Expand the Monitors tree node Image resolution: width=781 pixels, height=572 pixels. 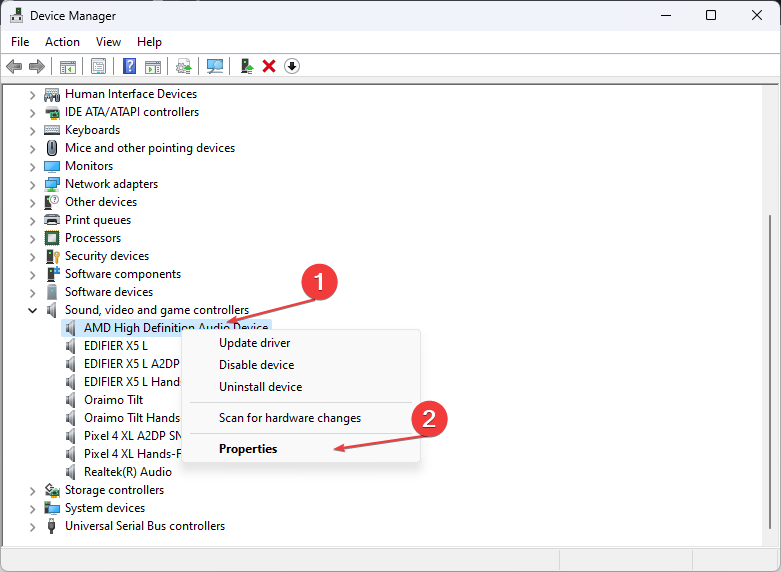32,166
